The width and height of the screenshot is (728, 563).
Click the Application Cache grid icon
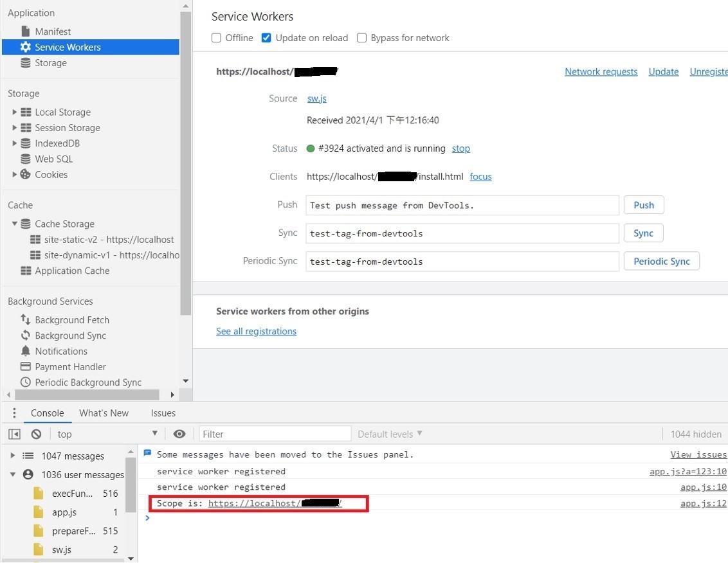point(26,271)
